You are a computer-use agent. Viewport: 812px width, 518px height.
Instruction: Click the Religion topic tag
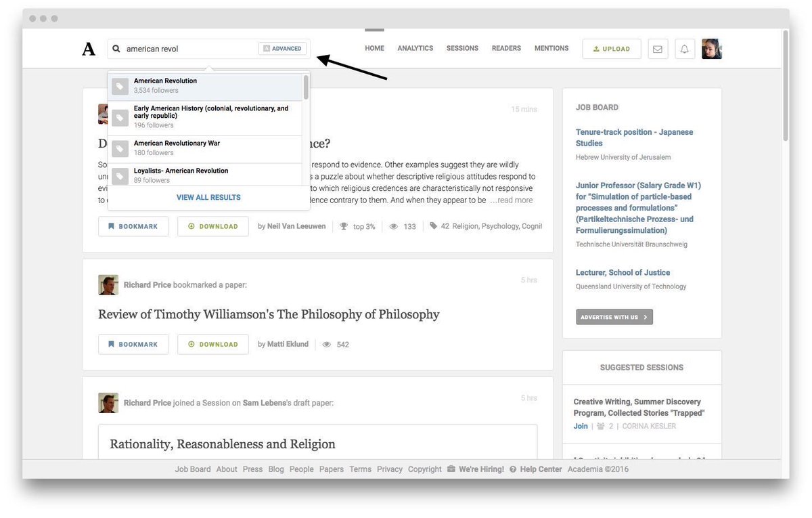pos(466,226)
